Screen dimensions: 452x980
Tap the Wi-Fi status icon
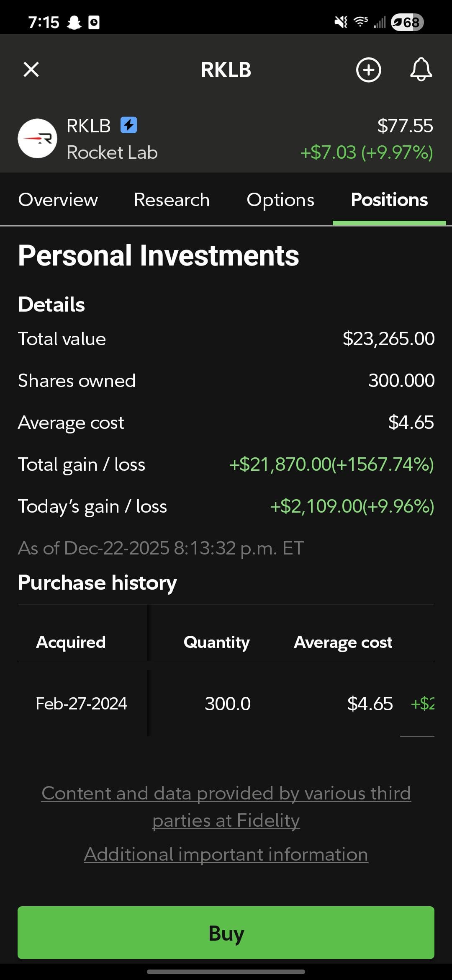click(360, 22)
